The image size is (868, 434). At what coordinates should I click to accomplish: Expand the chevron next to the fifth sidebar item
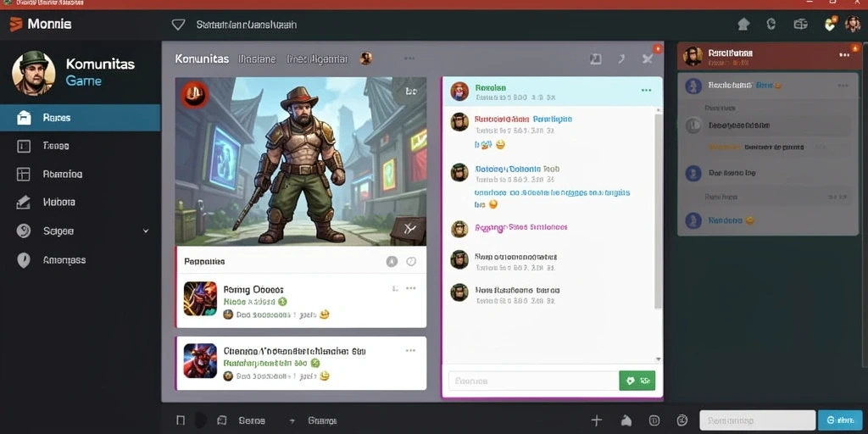tap(146, 231)
